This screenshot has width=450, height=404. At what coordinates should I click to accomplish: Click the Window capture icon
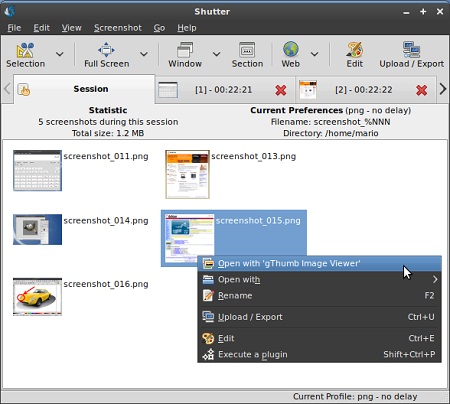click(185, 50)
